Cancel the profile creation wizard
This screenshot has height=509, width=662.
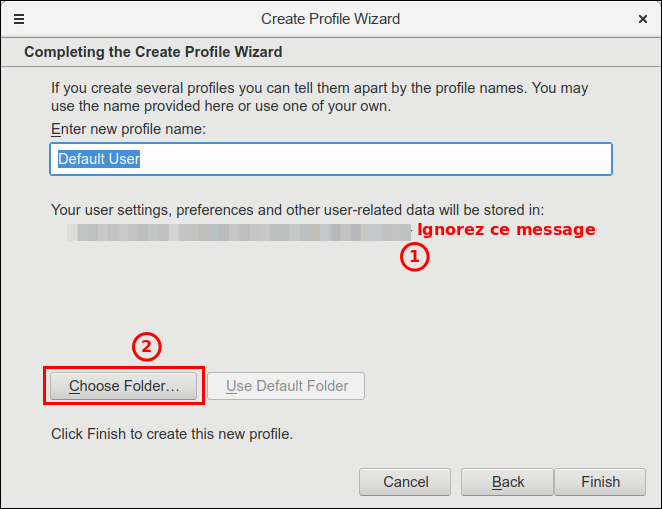click(405, 482)
